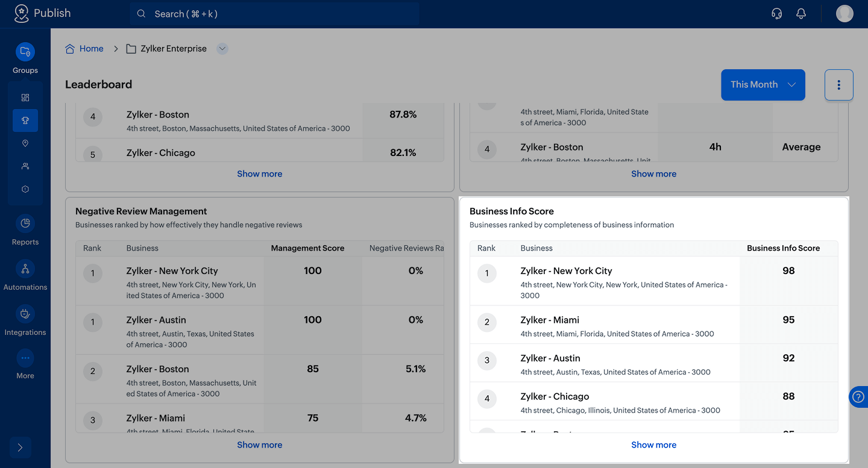Go to Home in the breadcrumb
This screenshot has height=468, width=868.
(x=91, y=49)
